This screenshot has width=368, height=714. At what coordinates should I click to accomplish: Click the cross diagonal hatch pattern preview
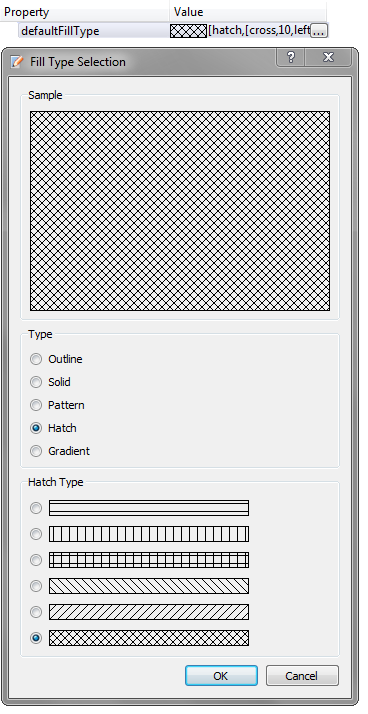coord(148,638)
